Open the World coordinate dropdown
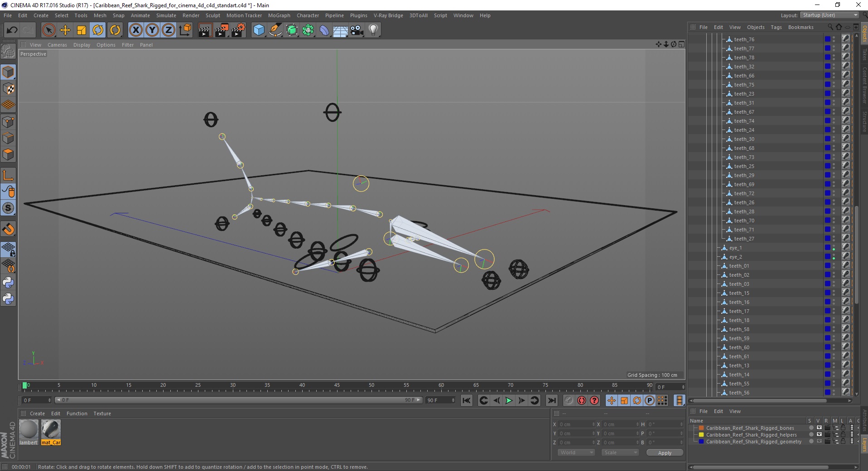Viewport: 868px width, 471px height. [x=576, y=452]
